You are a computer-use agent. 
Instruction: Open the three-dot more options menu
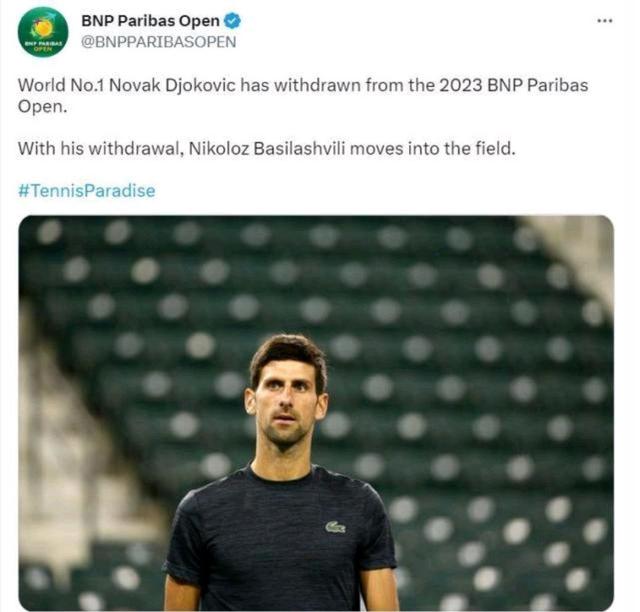[604, 20]
